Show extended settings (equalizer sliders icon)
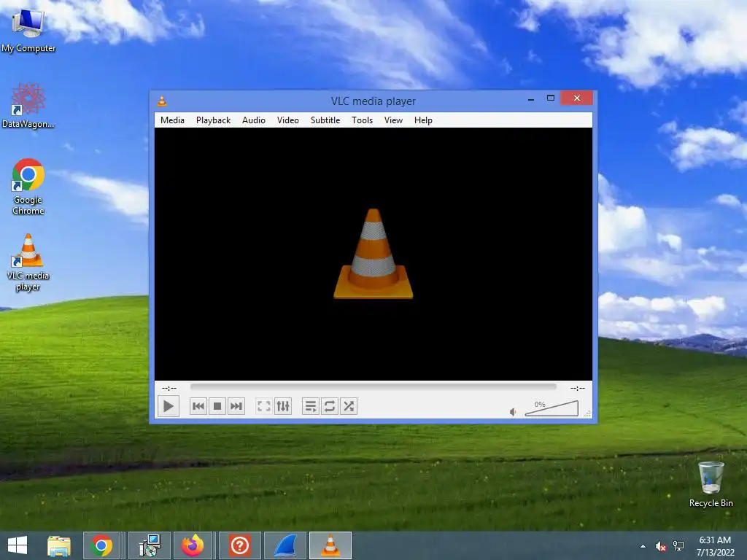Viewport: 747px width, 560px height. (x=283, y=406)
